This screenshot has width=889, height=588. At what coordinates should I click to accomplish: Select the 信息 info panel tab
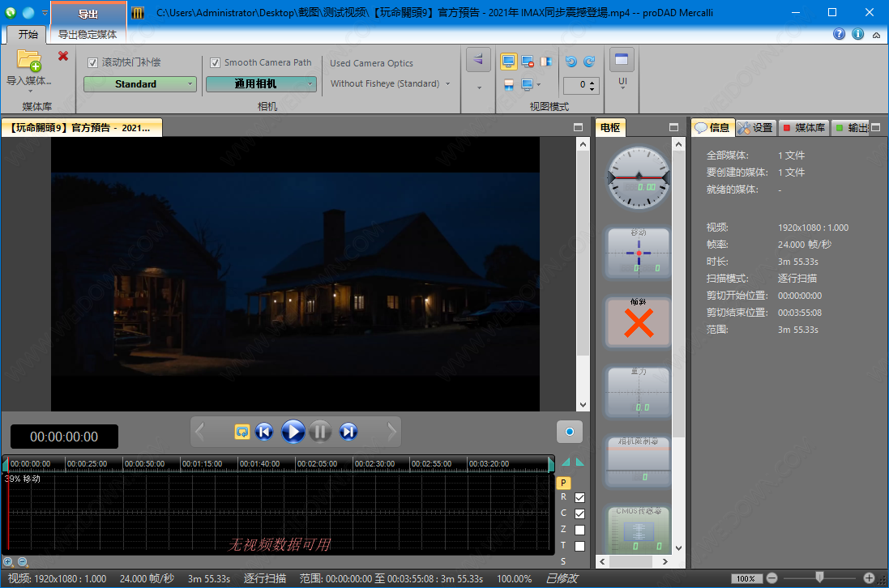pos(713,127)
